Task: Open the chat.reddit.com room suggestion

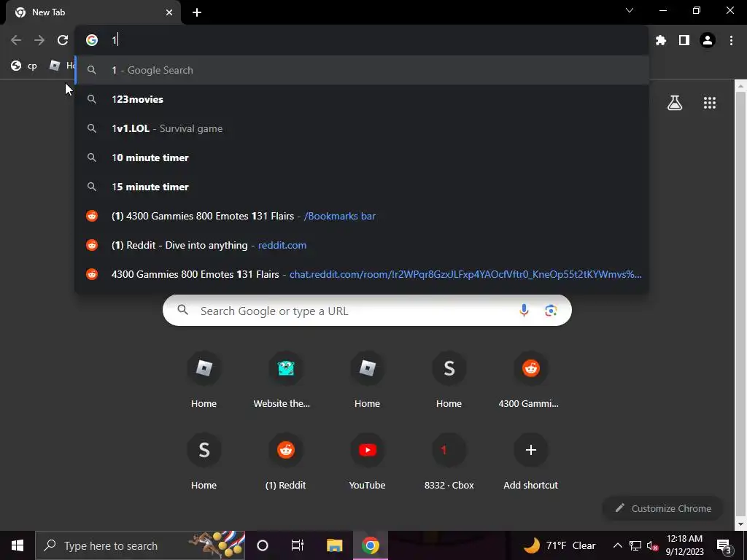Action: pyautogui.click(x=362, y=274)
